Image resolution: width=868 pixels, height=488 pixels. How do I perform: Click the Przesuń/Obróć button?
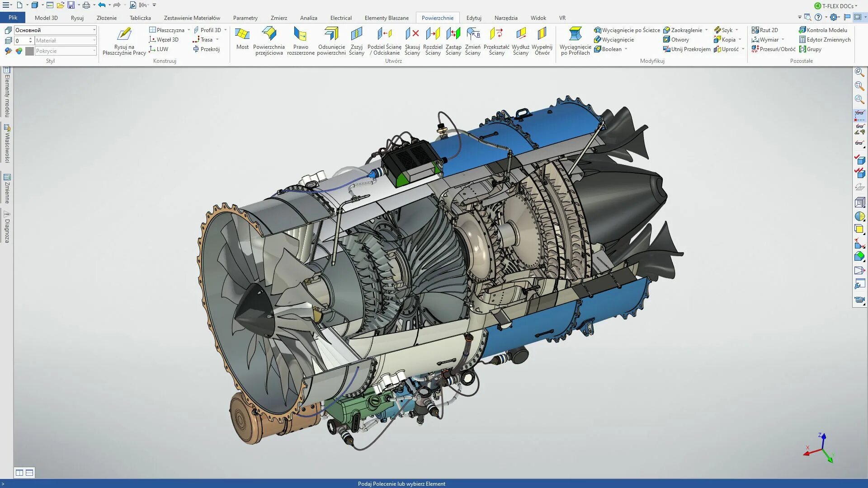click(x=774, y=49)
